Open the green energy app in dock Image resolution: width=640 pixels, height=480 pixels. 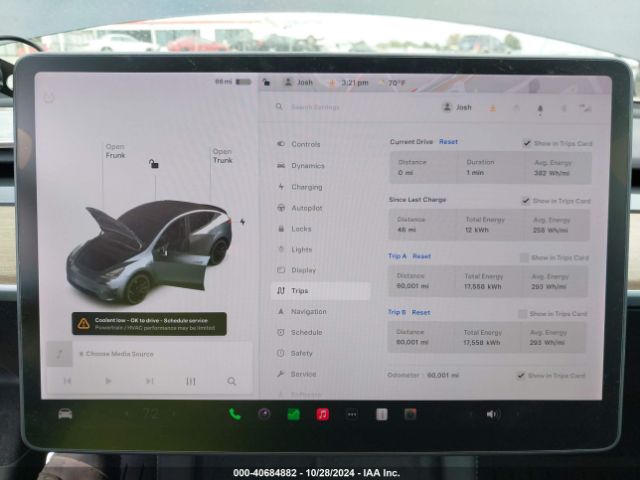tap(293, 414)
